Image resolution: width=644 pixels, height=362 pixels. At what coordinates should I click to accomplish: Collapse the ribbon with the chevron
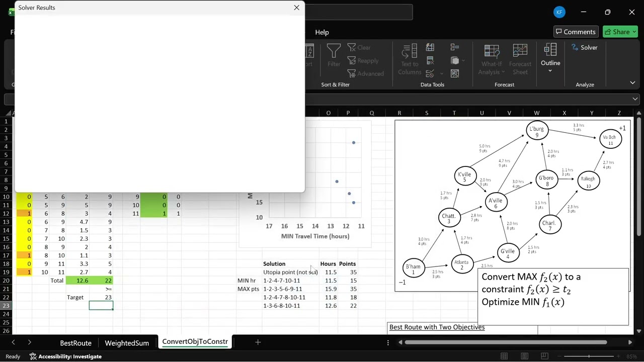[632, 82]
